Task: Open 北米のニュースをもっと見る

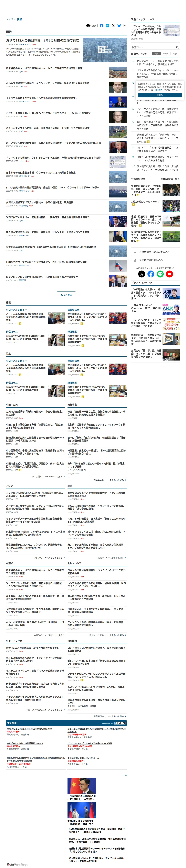Action: (112, 558)
